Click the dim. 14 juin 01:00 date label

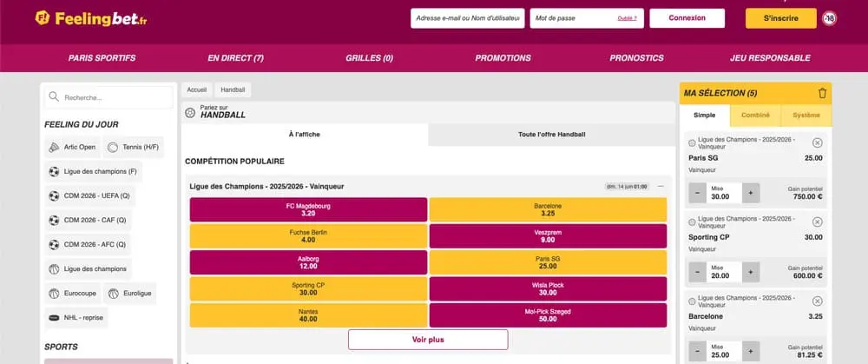pos(627,187)
